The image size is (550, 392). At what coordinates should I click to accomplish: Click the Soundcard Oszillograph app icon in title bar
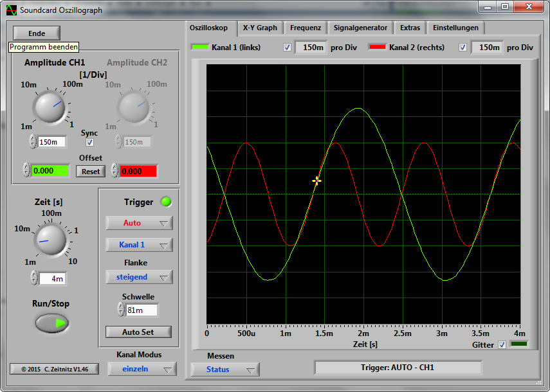[11, 10]
